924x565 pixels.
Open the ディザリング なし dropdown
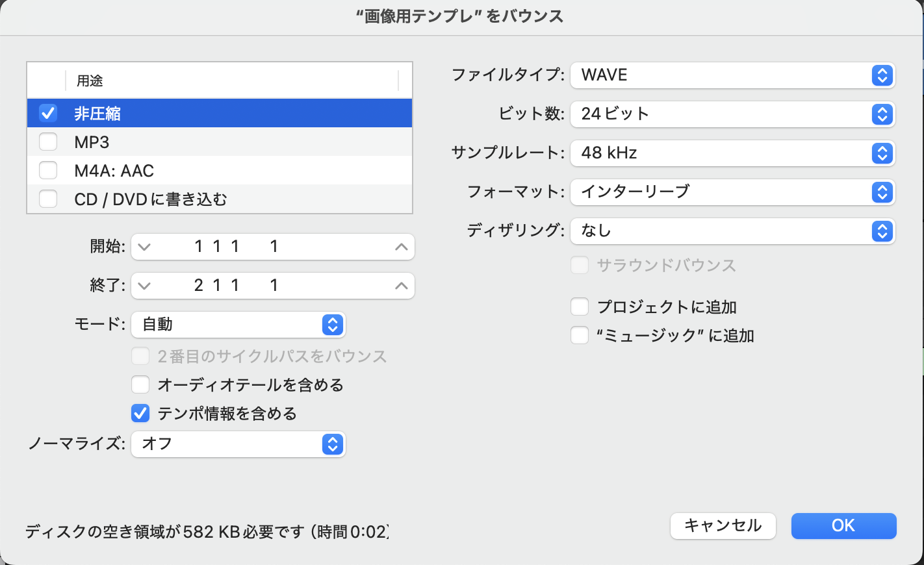click(732, 231)
